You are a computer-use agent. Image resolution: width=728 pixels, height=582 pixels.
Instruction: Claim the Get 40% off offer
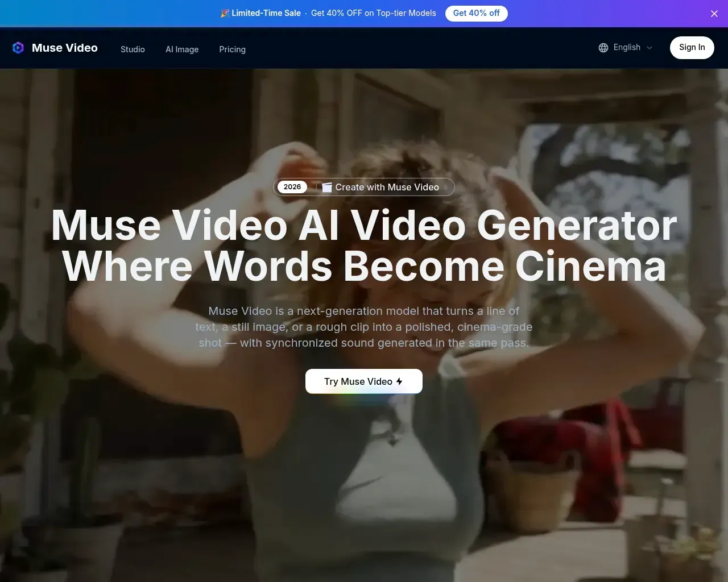(476, 13)
